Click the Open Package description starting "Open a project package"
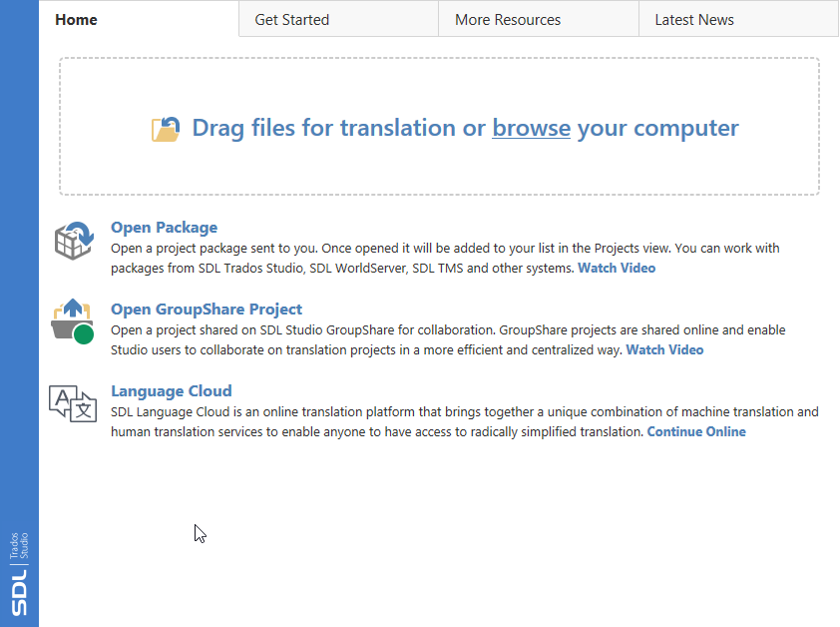Image resolution: width=840 pixels, height=627 pixels. click(x=445, y=258)
